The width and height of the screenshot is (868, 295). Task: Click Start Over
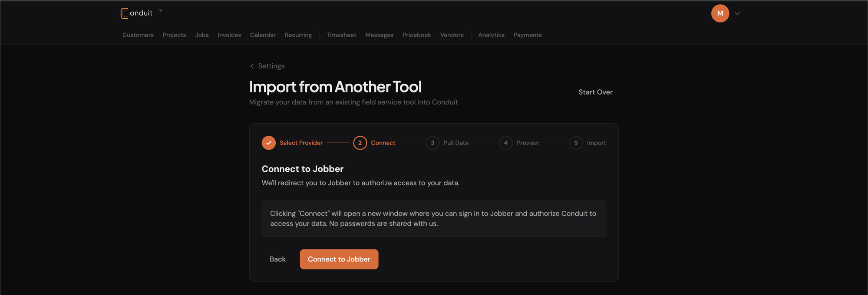click(595, 92)
